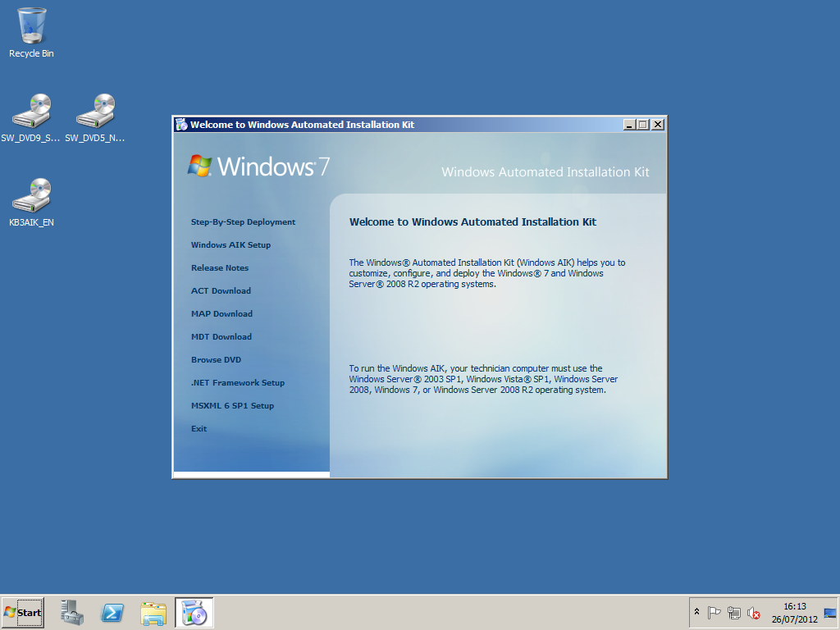
Task: Open the Action Center flag icon
Action: (714, 612)
